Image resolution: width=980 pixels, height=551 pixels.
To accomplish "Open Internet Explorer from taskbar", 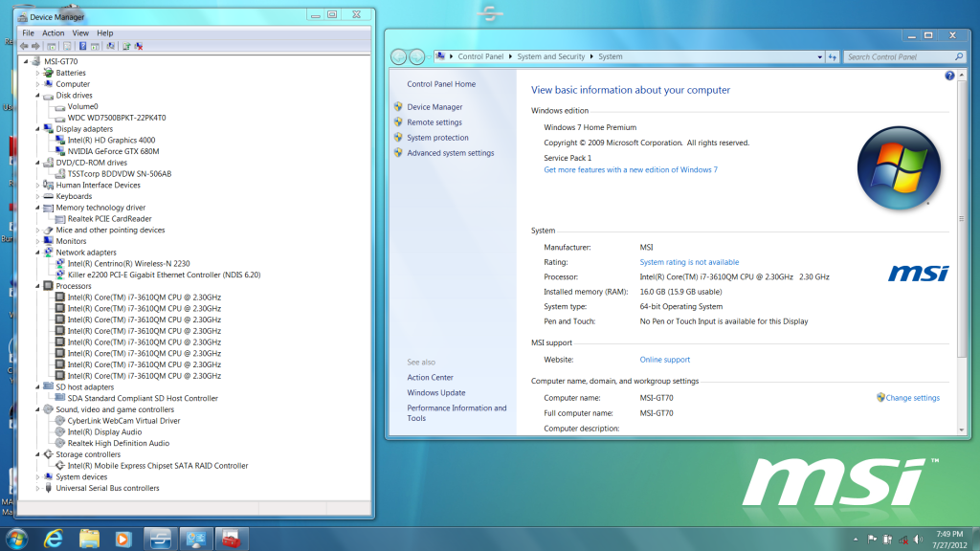I will [x=55, y=539].
